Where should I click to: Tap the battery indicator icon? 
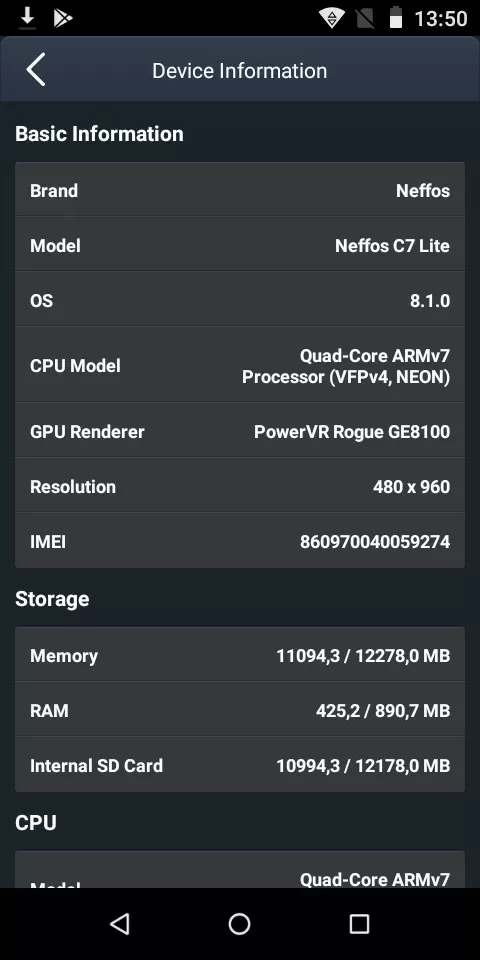tap(396, 18)
